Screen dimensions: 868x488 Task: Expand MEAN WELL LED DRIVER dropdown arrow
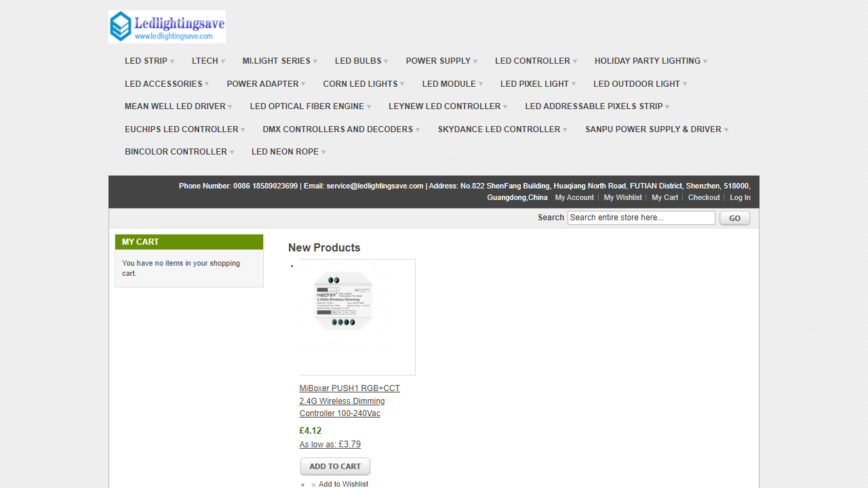[x=230, y=107]
